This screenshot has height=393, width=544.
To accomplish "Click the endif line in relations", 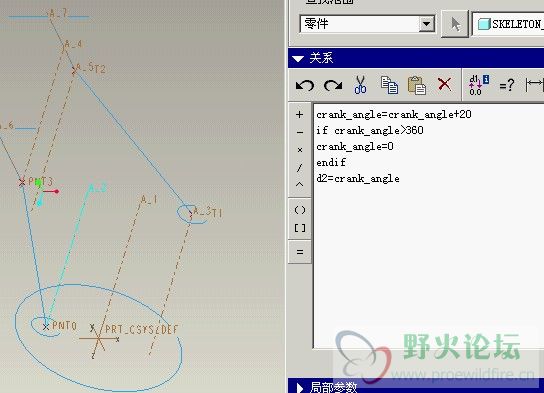I will coord(331,162).
